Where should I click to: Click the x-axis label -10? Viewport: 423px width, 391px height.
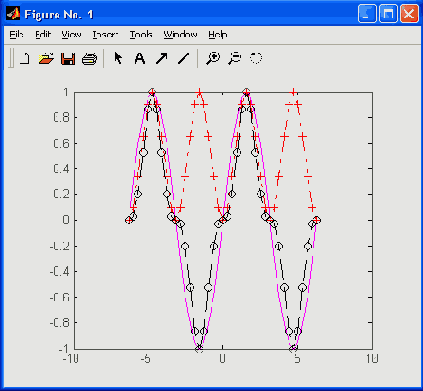pos(71,359)
